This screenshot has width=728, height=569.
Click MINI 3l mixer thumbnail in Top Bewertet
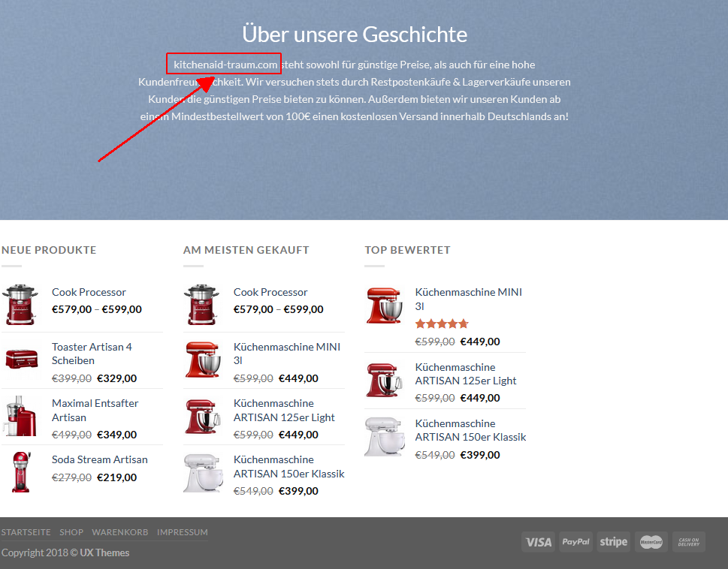(x=385, y=305)
